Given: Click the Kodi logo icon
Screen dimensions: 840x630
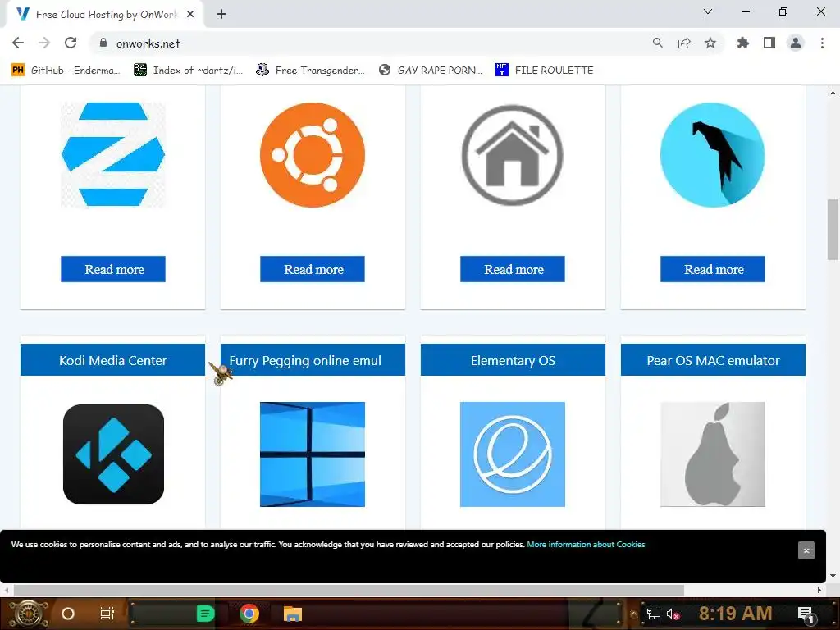Looking at the screenshot, I should pos(113,454).
